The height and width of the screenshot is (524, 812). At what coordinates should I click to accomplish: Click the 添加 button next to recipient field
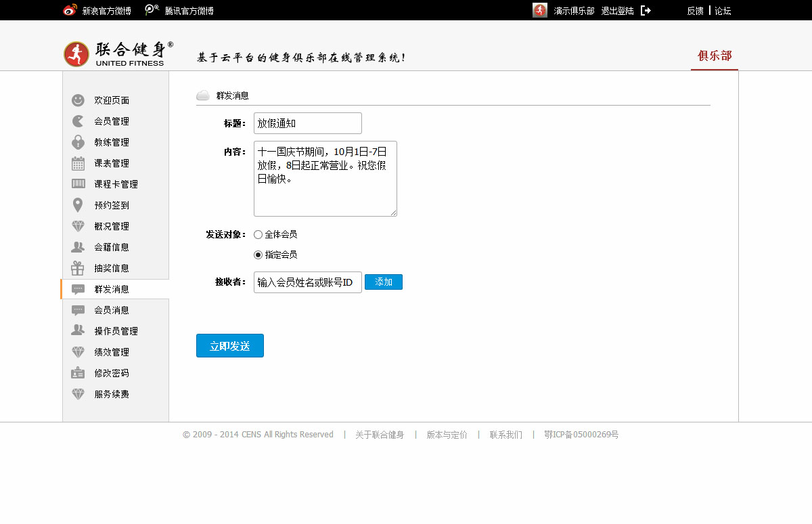point(383,282)
